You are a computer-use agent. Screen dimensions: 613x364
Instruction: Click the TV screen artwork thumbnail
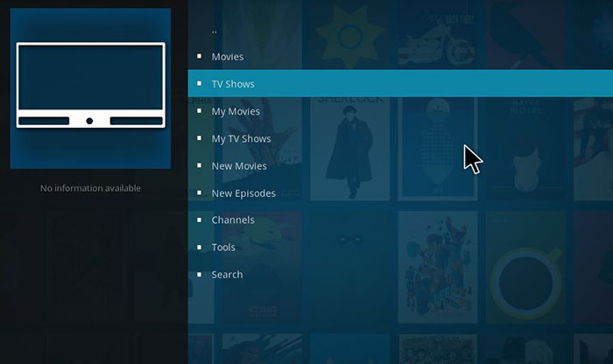[x=90, y=88]
